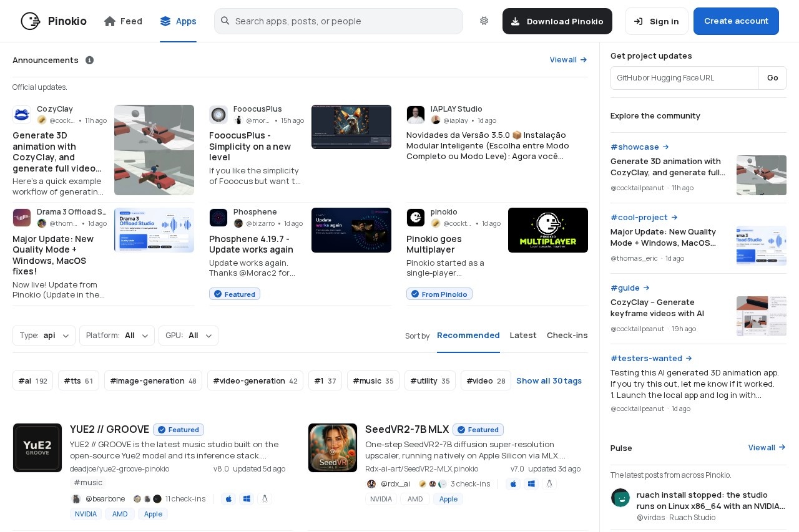This screenshot has height=532, width=799.
Task: Sort by Check-ins
Action: [x=567, y=336]
